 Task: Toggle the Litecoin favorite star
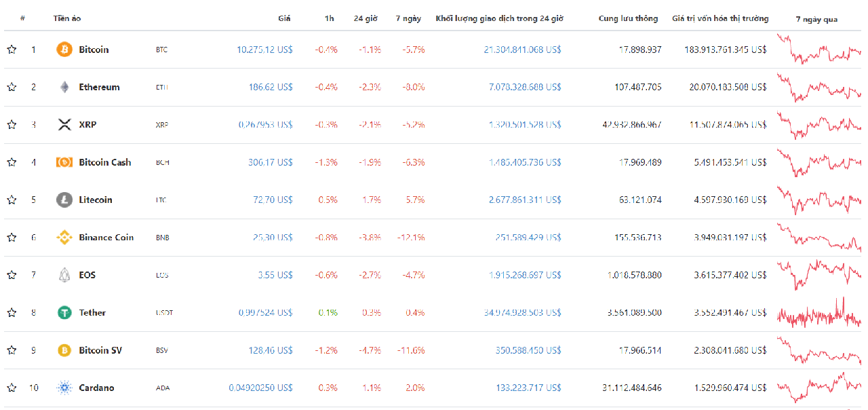12,200
